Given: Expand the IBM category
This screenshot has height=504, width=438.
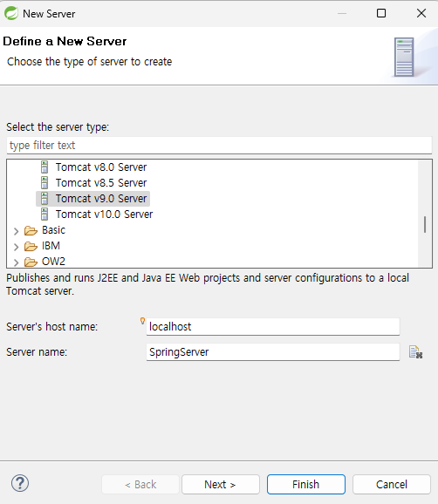Looking at the screenshot, I should [x=16, y=247].
